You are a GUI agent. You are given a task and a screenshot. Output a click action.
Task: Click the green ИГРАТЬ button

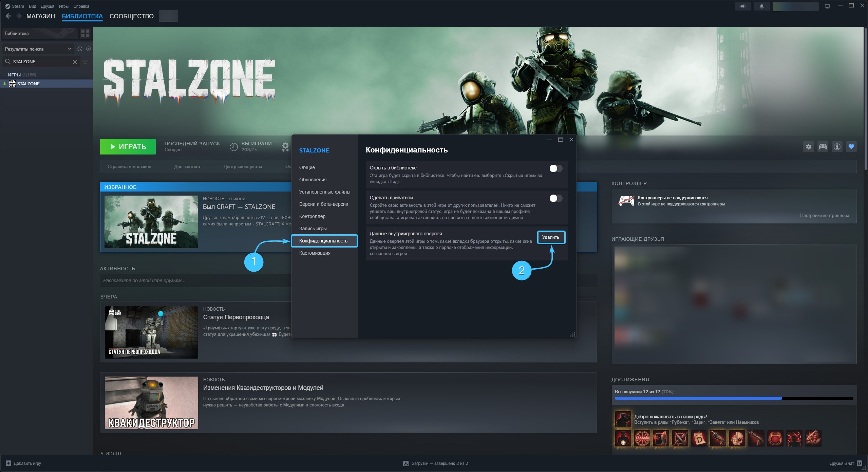tap(128, 147)
